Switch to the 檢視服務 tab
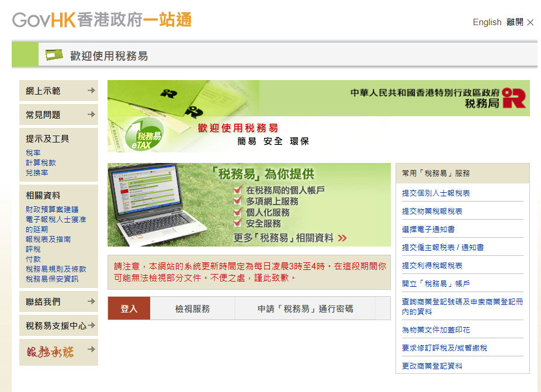541x392 pixels. tap(192, 308)
